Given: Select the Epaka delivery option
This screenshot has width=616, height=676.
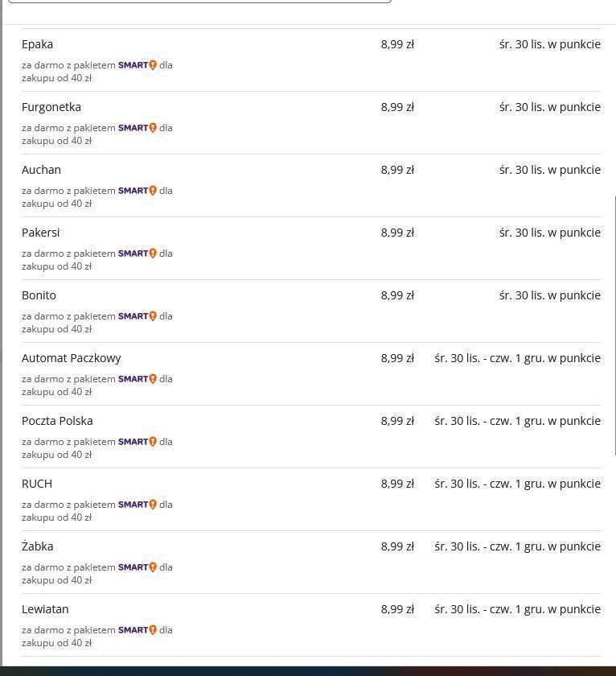Looking at the screenshot, I should 311,60.
